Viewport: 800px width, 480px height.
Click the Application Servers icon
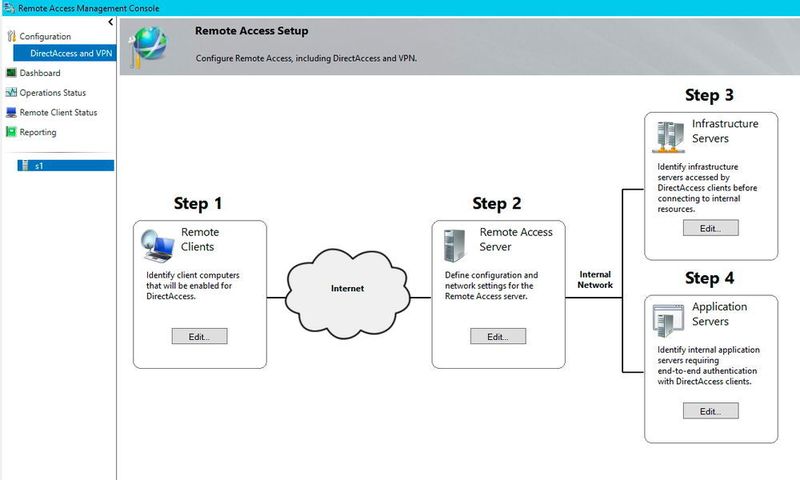[668, 320]
